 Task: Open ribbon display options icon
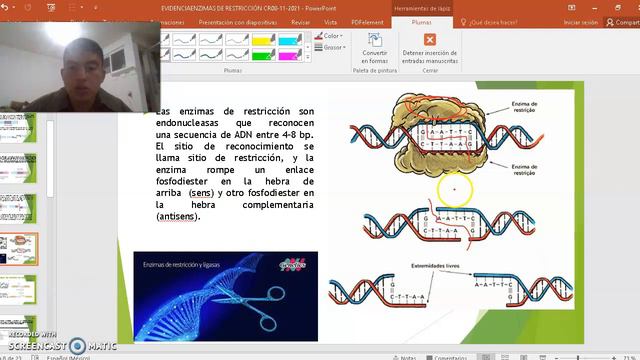pyautogui.click(x=571, y=7)
